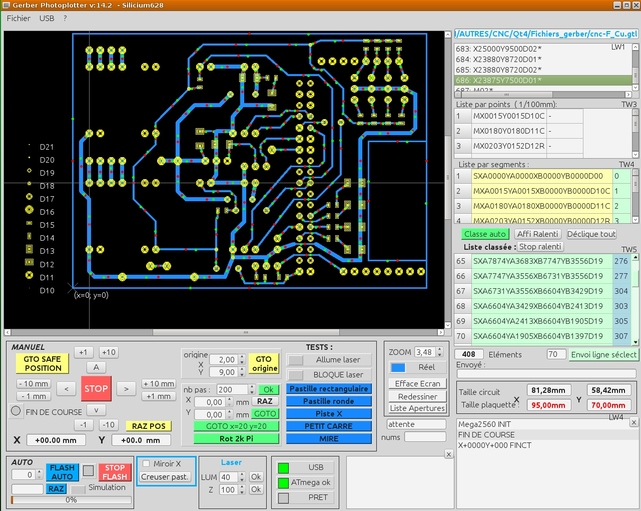Enable the Miroir X checkbox
The image size is (641, 511).
(x=148, y=464)
